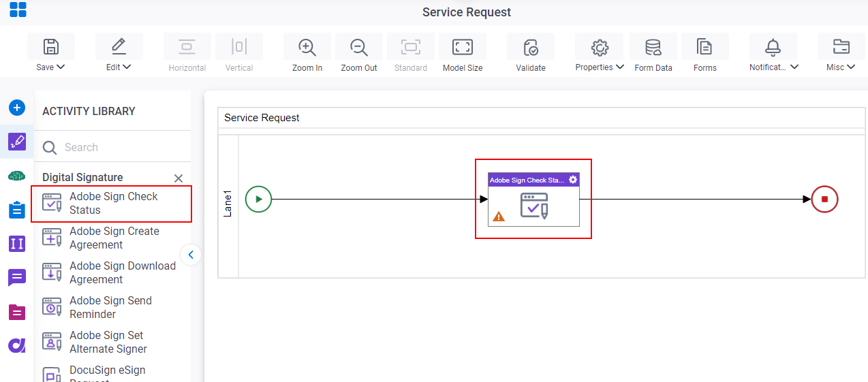The image size is (868, 382).
Task: Expand the Edit dropdown menu
Action: point(127,67)
